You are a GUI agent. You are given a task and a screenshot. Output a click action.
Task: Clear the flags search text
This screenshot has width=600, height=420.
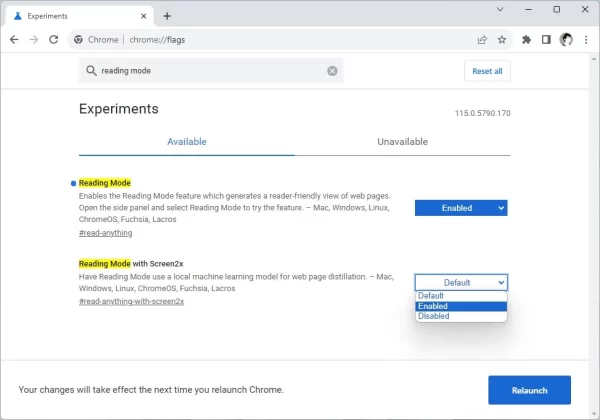[332, 71]
